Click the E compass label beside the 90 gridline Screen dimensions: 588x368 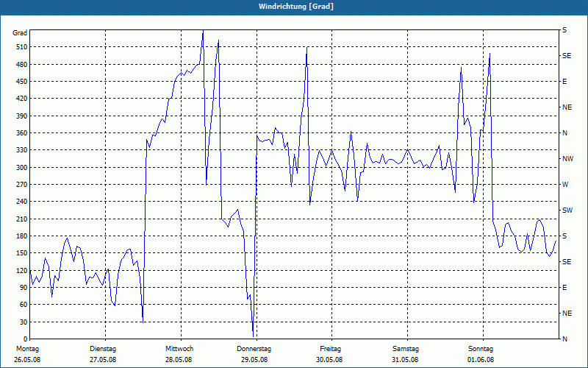564,288
